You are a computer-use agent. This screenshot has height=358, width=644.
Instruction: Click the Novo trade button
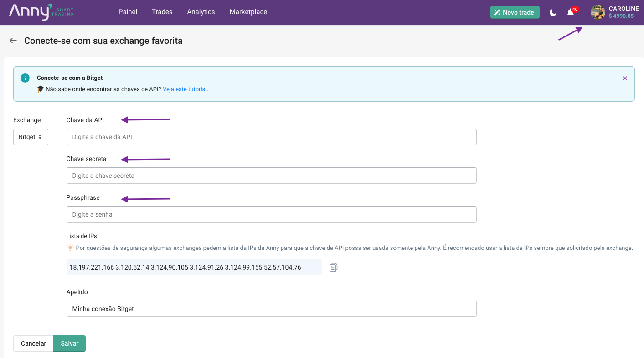tap(515, 12)
